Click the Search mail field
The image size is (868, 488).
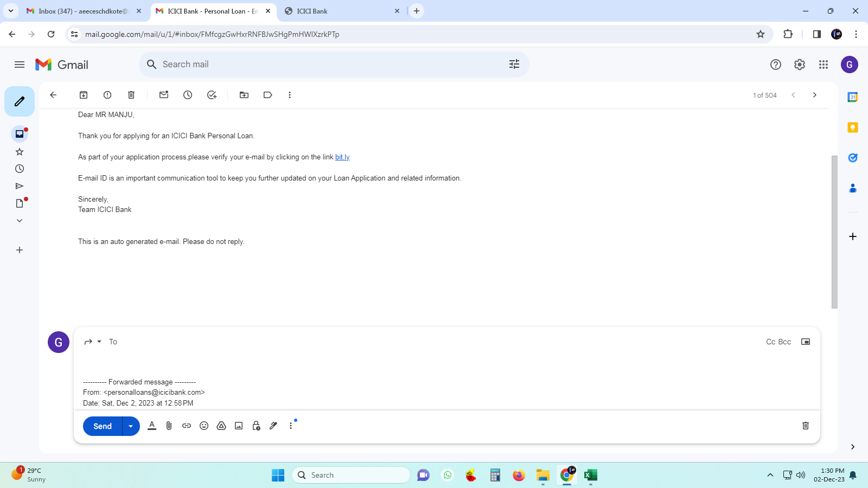coord(334,65)
